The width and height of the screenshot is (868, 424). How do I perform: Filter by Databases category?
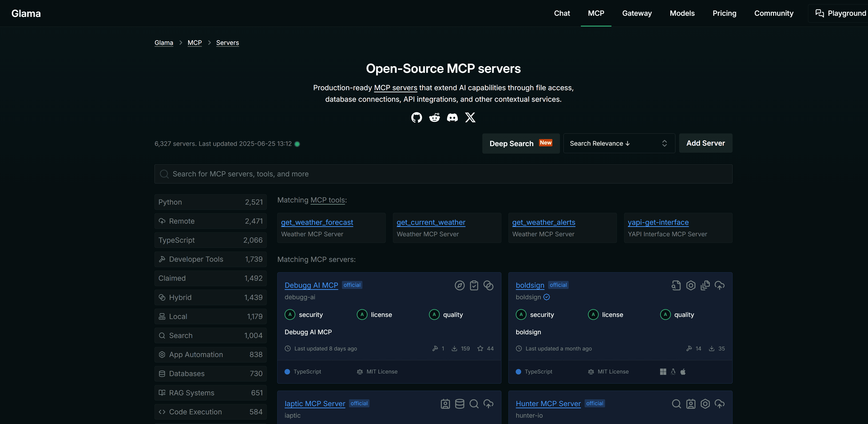pyautogui.click(x=210, y=374)
